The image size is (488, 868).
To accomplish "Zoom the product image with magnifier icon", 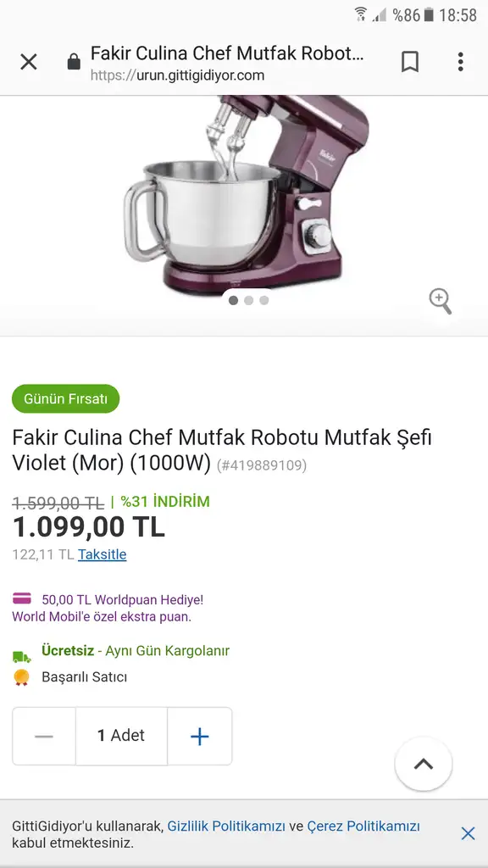I will coord(441,301).
